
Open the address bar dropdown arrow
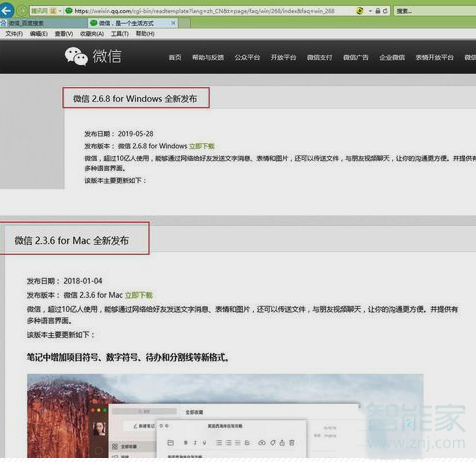370,11
